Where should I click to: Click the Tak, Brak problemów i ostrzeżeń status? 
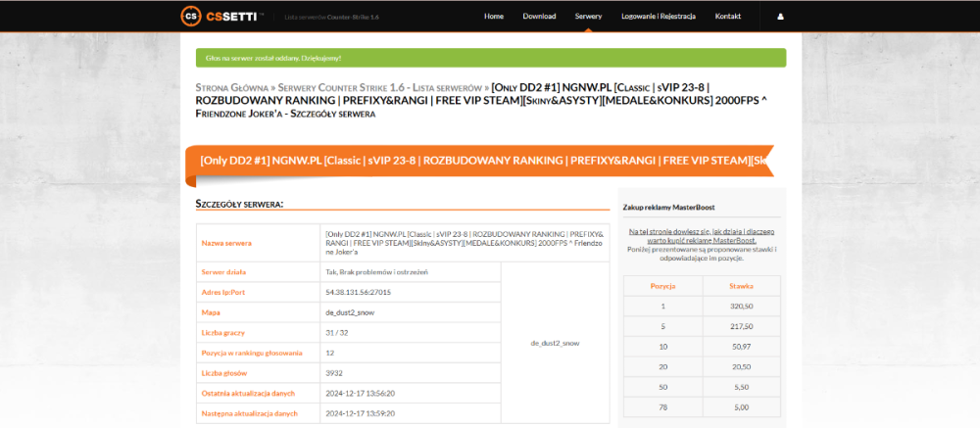[x=377, y=272]
